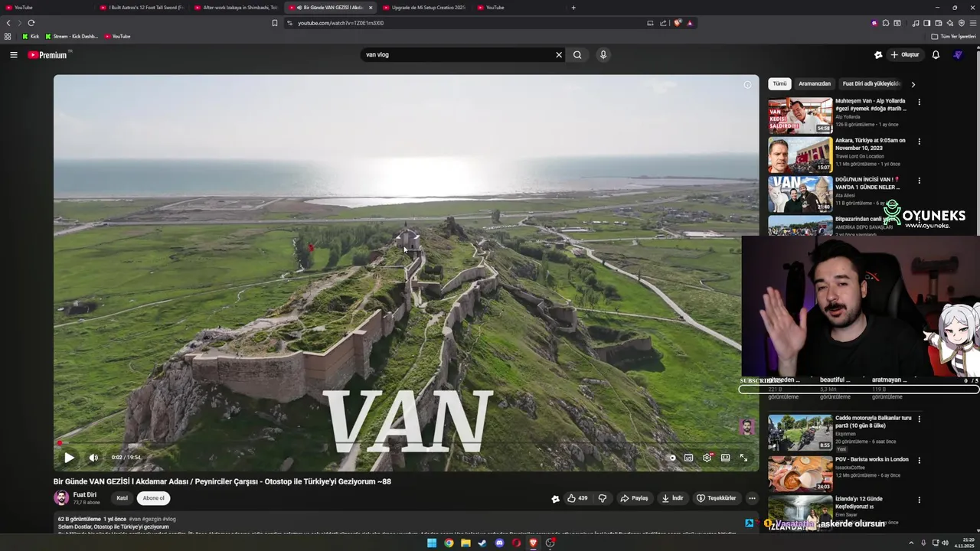Open options for 'Ankara, Türkiye' suggested video

[x=920, y=142]
